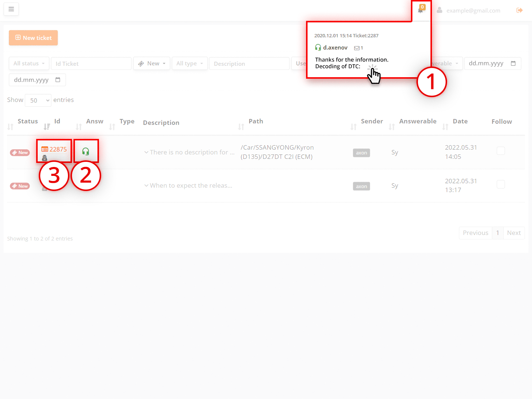Click the envelope message count in notification
Viewport: 532px width, 399px height.
click(x=358, y=48)
